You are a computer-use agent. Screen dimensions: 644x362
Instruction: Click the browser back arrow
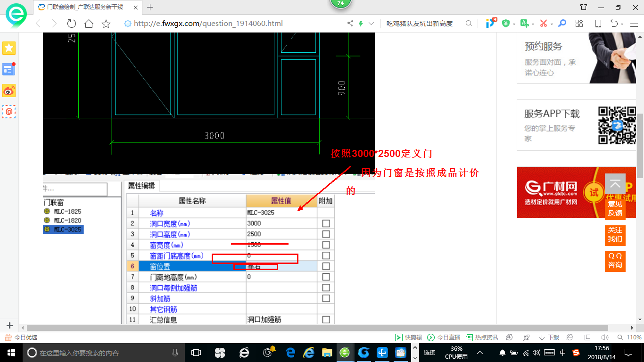click(x=38, y=24)
